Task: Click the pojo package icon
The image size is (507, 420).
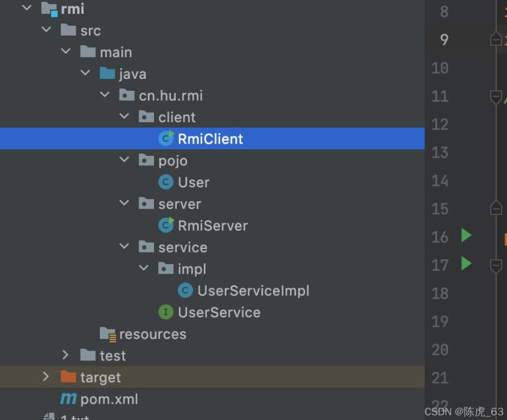Action: 146,160
